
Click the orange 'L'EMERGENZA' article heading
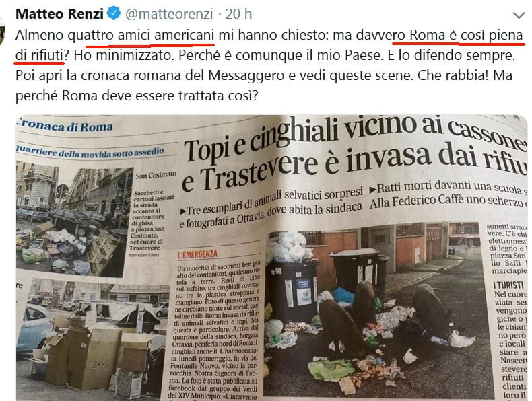(197, 254)
